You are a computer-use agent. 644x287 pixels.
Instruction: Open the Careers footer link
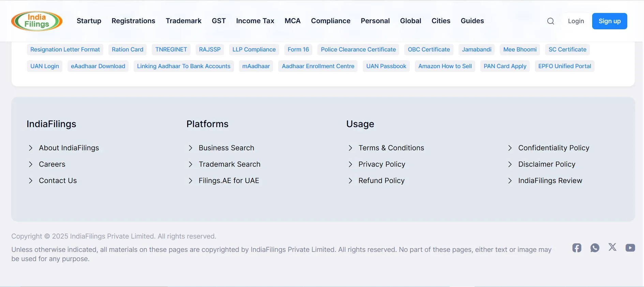[52, 164]
